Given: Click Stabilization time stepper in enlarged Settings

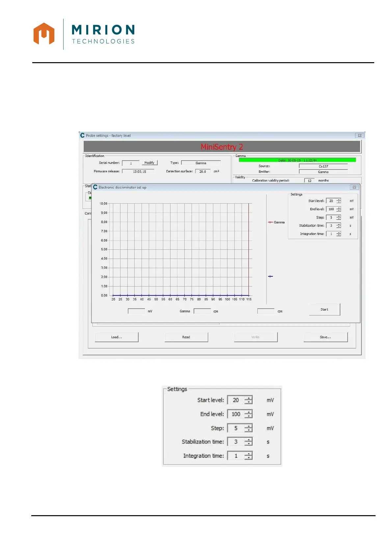Looking at the screenshot, I should pyautogui.click(x=248, y=441).
